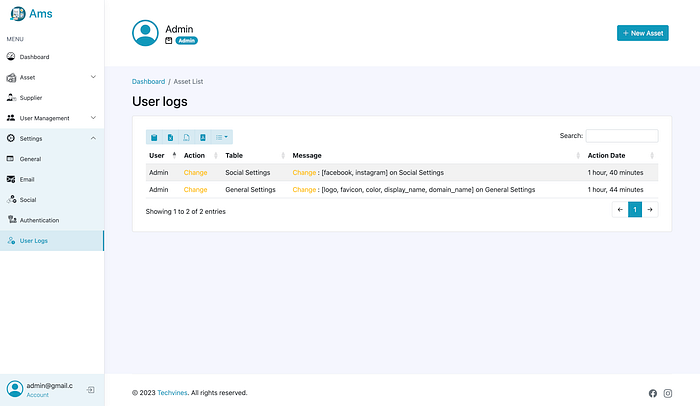Click the Settings gear icon

tap(11, 138)
